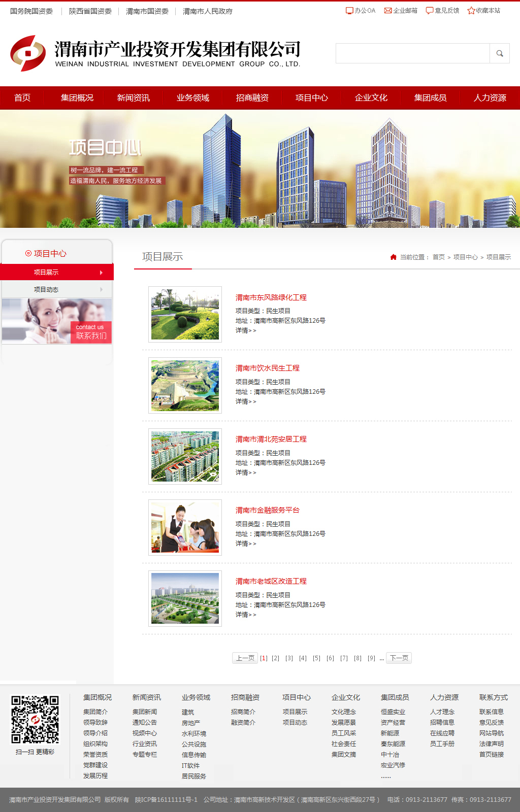Go to page [9]

click(372, 658)
